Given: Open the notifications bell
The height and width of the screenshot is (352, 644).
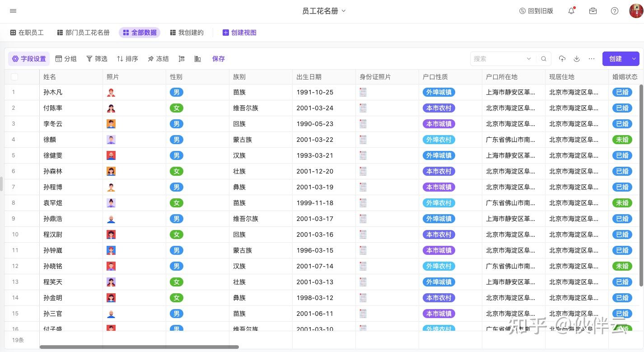Looking at the screenshot, I should 571,11.
